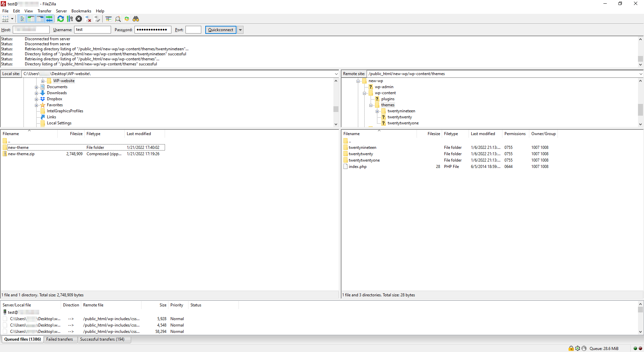Open the Transfer menu

[44, 11]
